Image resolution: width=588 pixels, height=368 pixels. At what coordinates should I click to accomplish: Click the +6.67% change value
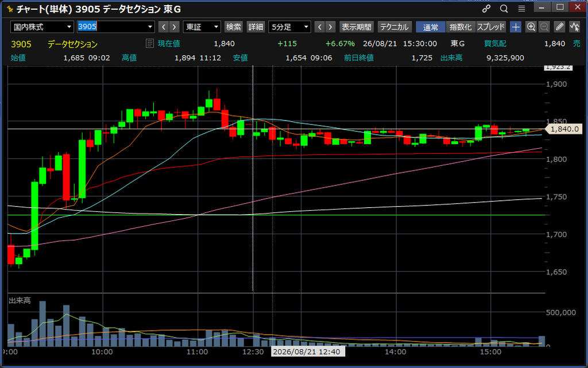point(340,44)
